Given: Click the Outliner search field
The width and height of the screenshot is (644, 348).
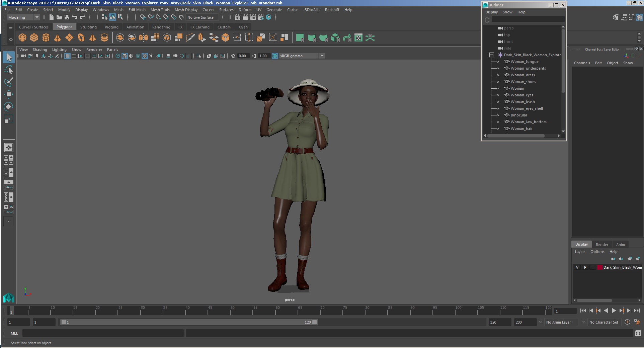Looking at the screenshot, I should point(528,20).
